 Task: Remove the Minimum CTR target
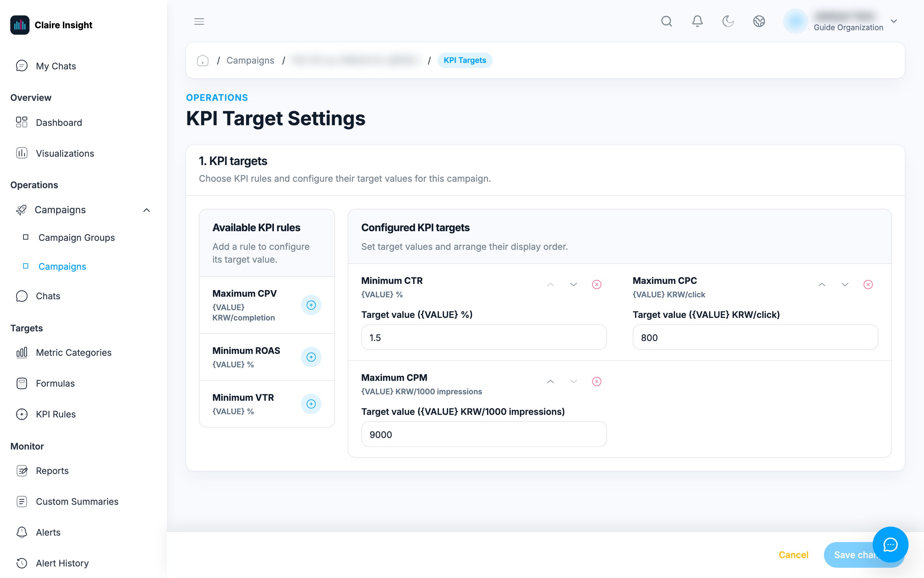pyautogui.click(x=596, y=285)
